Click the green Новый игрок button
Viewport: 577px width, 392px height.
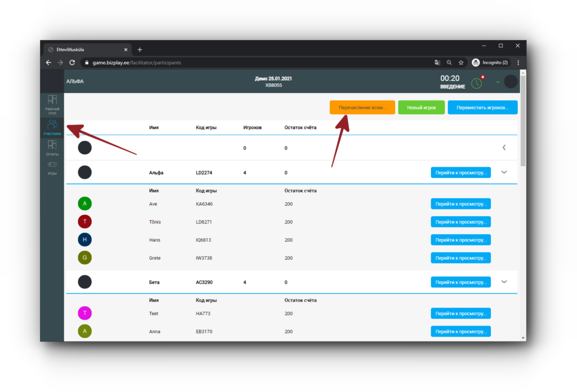click(x=421, y=108)
